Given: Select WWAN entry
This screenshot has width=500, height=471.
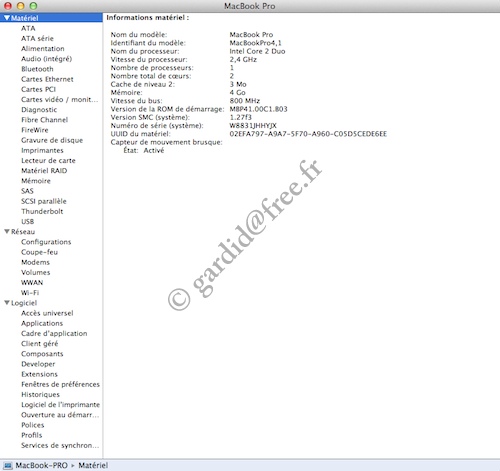Looking at the screenshot, I should point(32,282).
